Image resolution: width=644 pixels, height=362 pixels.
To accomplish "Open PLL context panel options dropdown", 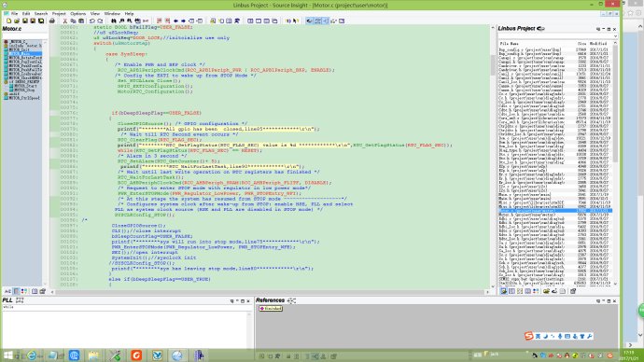I will 232,300.
